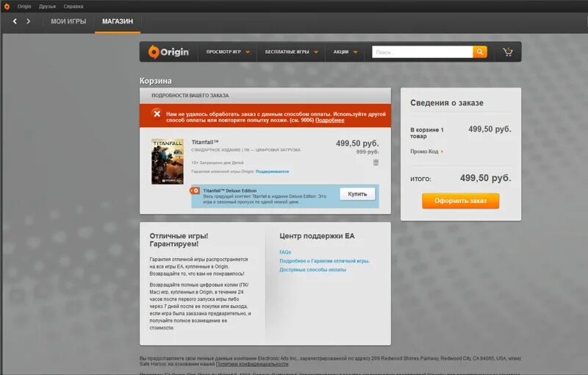
Task: Click Купить for Titanfall Deluxe Edition
Action: pyautogui.click(x=357, y=194)
